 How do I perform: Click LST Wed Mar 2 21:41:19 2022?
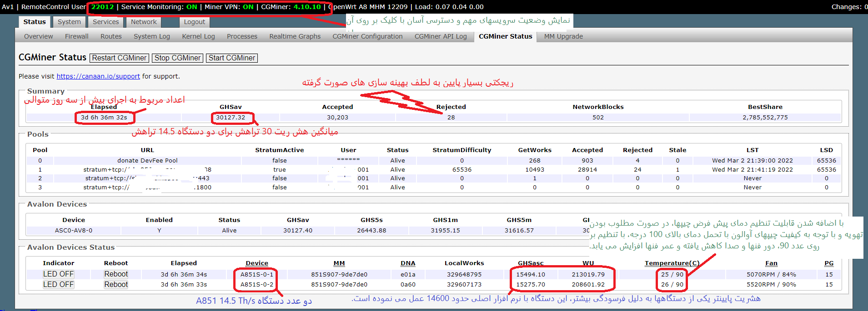pos(753,169)
